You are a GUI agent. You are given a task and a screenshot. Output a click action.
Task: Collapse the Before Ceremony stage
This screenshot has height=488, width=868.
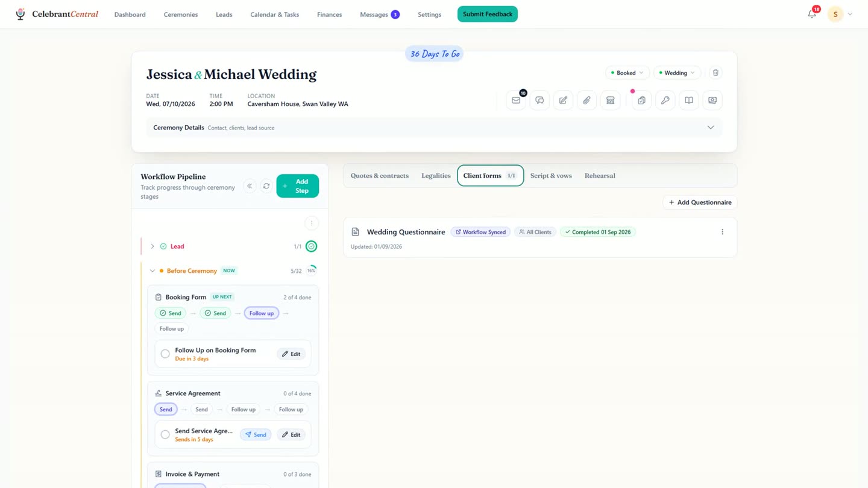[x=153, y=271]
